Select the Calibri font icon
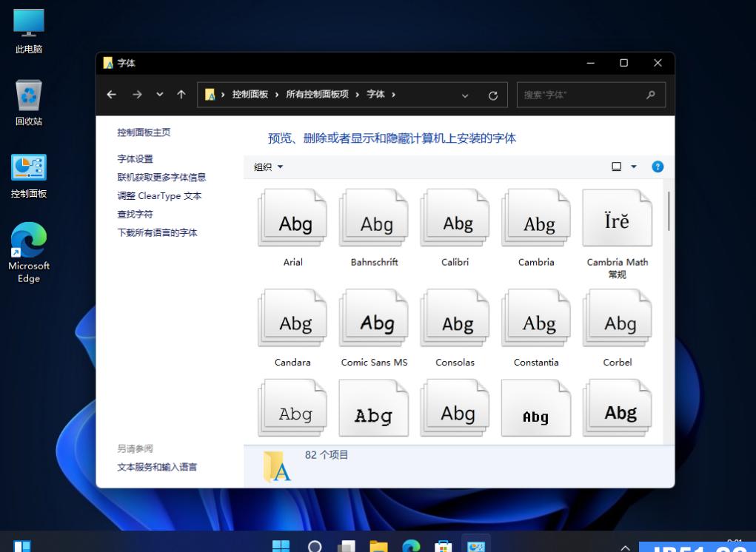This screenshot has width=756, height=552. click(x=455, y=218)
